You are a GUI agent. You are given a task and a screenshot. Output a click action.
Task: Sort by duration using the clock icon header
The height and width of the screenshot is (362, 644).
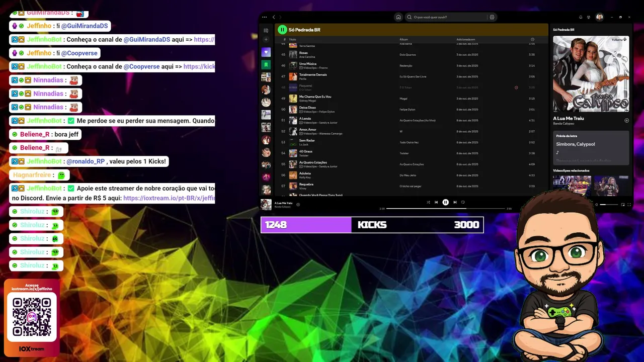click(532, 39)
